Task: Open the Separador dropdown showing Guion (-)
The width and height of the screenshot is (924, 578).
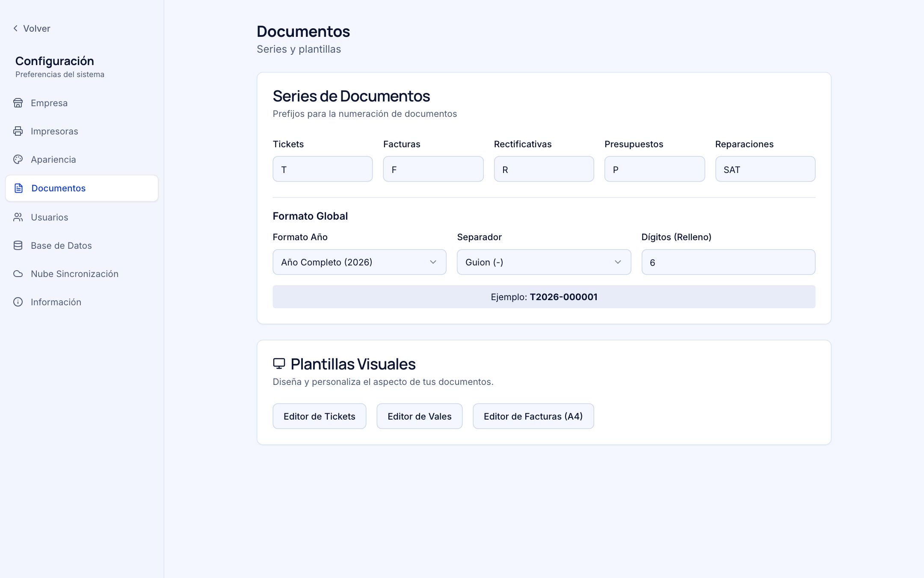Action: point(544,262)
